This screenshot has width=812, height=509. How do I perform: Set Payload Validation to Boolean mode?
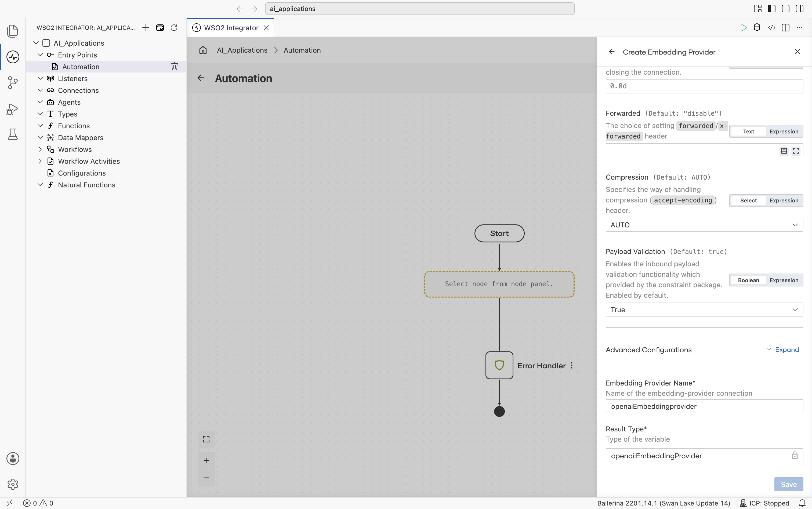[x=748, y=281]
